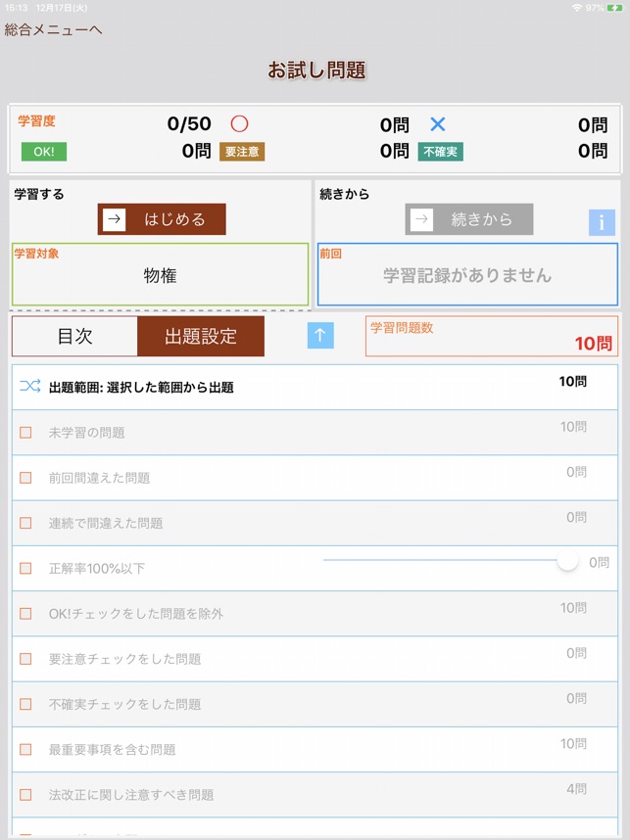Switch to the 出題設定 tab
Viewport: 630px width, 840px height.
[201, 336]
